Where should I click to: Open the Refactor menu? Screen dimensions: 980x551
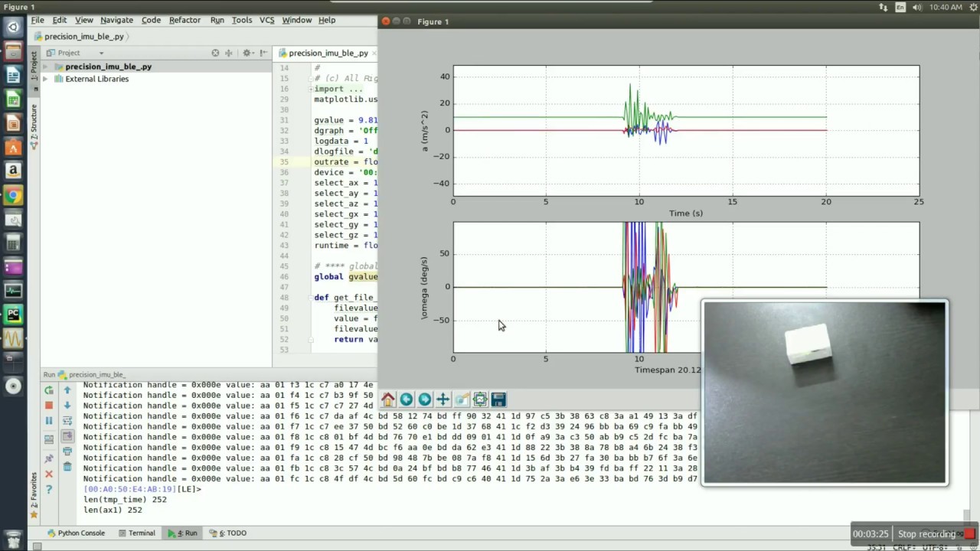185,20
